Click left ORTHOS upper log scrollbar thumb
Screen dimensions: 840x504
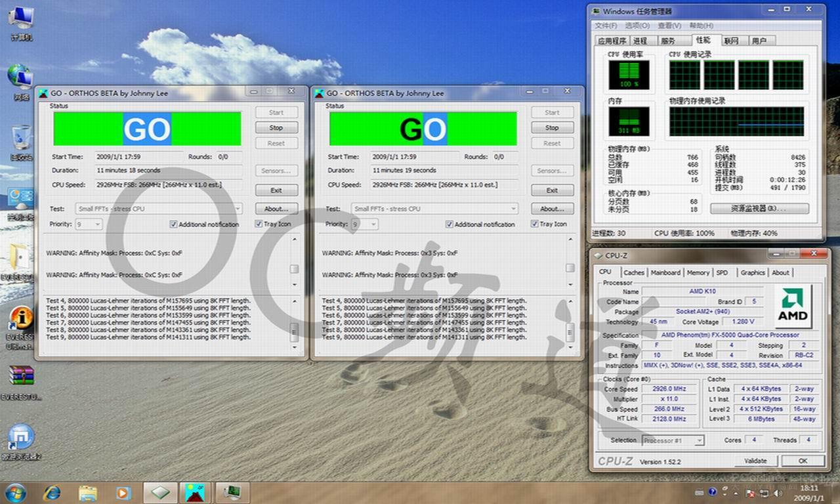(x=295, y=269)
